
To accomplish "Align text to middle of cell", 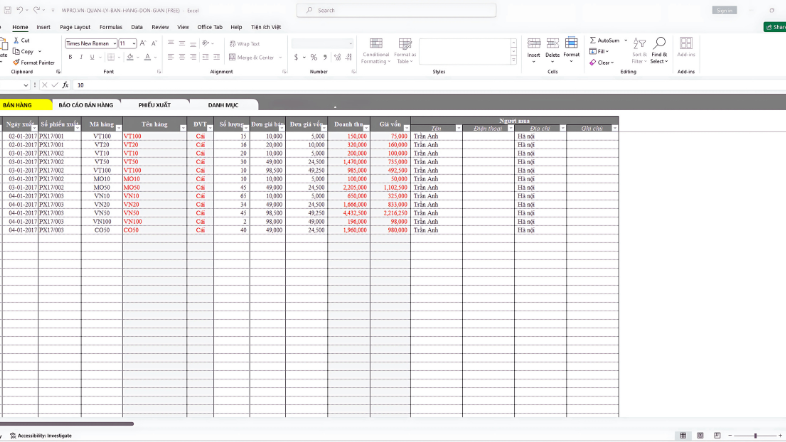I will click(x=182, y=44).
